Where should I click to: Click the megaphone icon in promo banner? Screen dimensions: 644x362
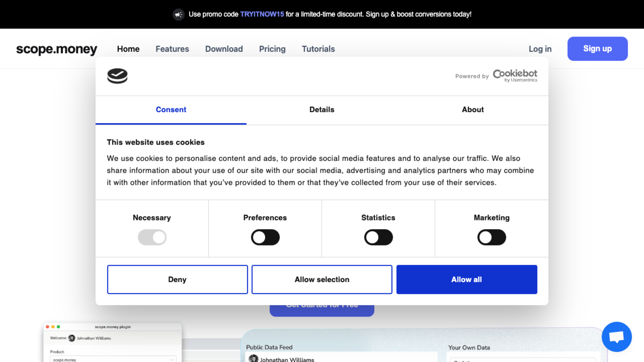(x=178, y=14)
